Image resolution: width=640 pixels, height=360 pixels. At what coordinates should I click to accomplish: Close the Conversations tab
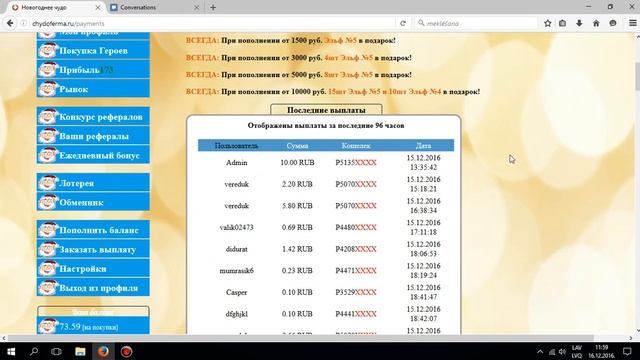pos(196,7)
